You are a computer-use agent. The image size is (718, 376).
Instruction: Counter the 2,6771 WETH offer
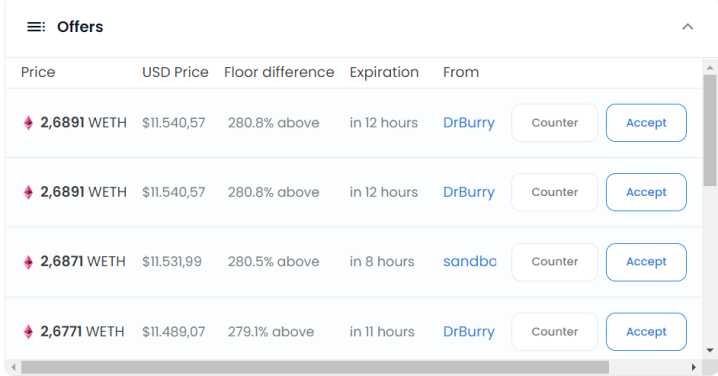coord(555,332)
